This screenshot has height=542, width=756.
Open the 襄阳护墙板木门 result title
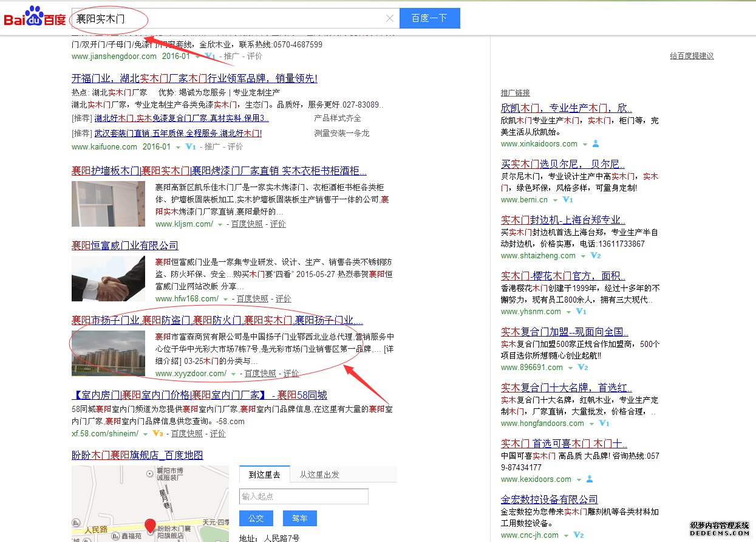click(x=219, y=171)
